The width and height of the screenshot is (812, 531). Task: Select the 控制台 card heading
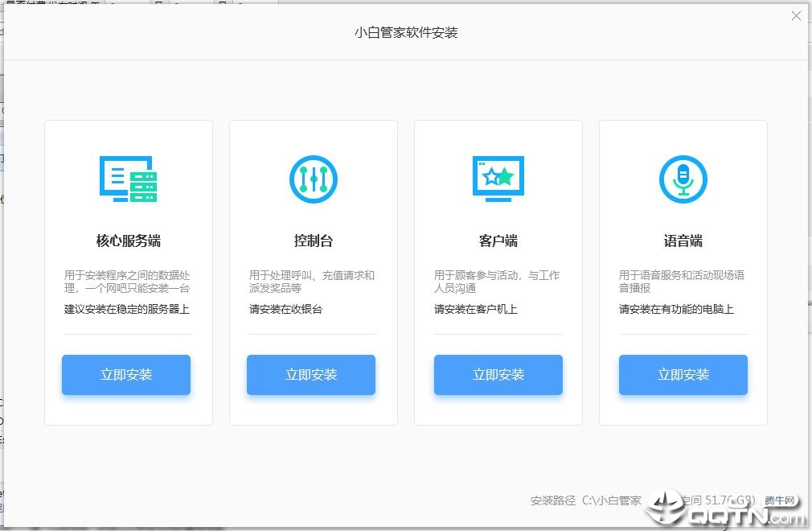coord(311,239)
